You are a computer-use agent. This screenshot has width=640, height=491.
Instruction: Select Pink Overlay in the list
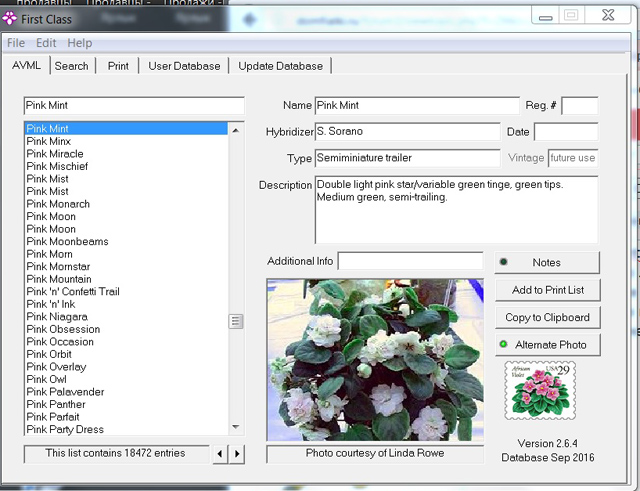pyautogui.click(x=126, y=367)
